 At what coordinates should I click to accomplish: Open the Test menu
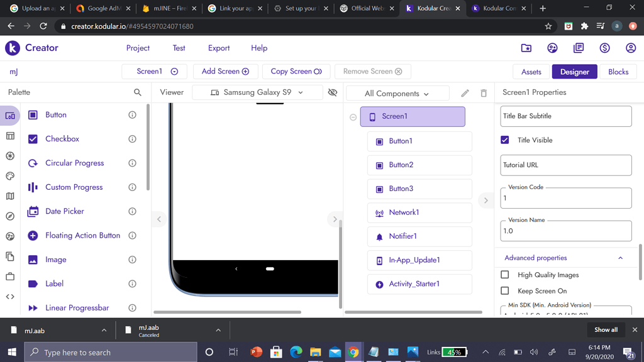pos(179,48)
